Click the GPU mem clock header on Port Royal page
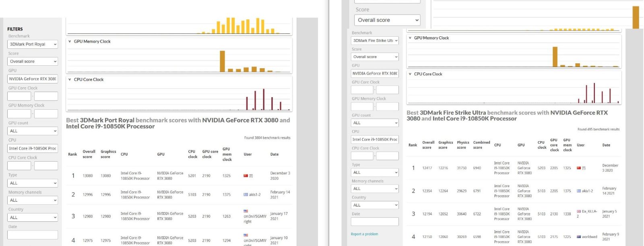 tap(227, 154)
